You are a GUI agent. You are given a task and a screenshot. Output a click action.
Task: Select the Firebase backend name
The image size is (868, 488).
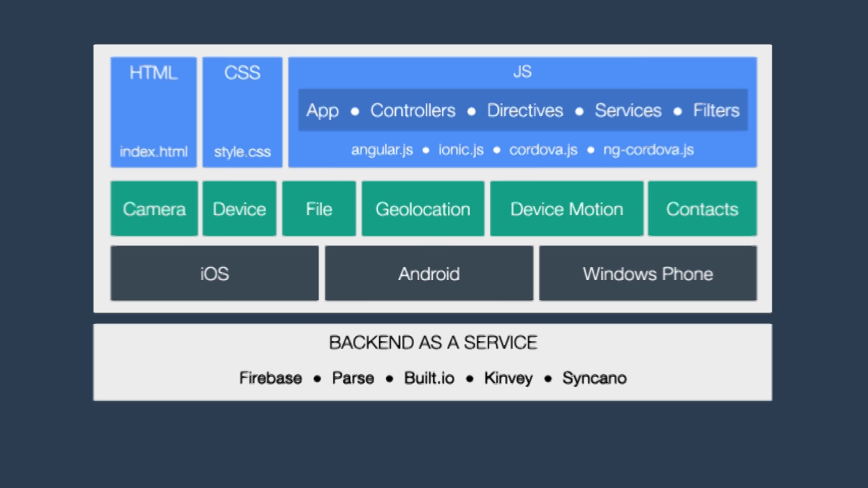(x=271, y=378)
